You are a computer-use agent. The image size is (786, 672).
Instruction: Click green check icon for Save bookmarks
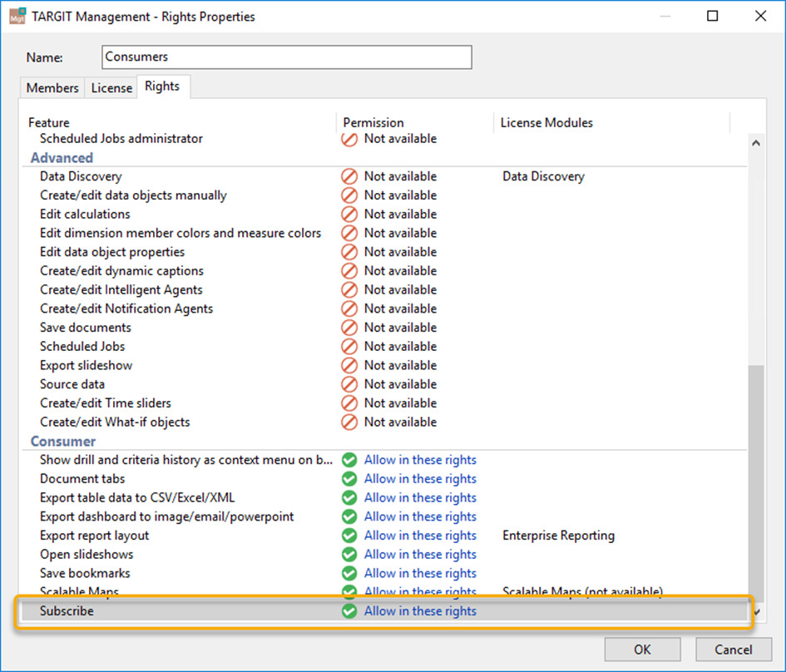click(x=349, y=573)
